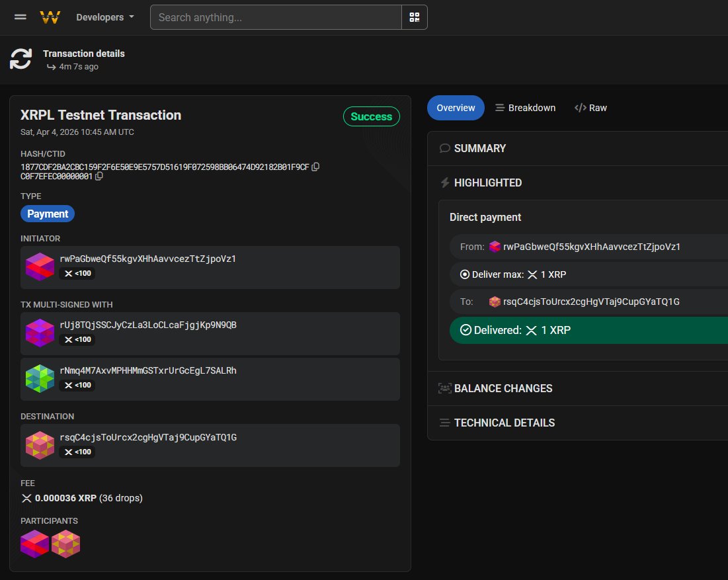This screenshot has width=728, height=580.
Task: Click the initiator's <100 balance badge
Action: (x=77, y=274)
